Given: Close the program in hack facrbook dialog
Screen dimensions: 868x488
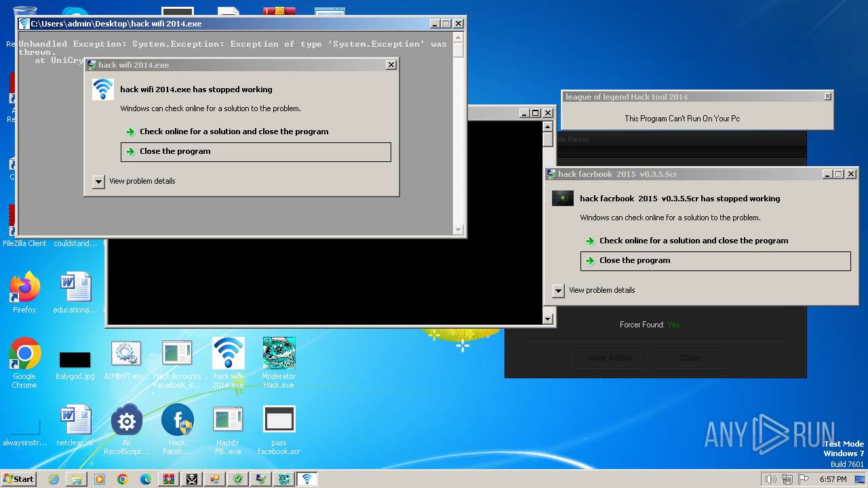Looking at the screenshot, I should pyautogui.click(x=715, y=261).
